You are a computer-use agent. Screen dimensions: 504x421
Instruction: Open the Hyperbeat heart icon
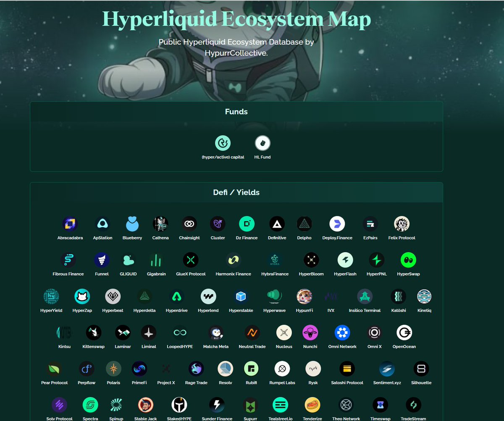coord(113,297)
